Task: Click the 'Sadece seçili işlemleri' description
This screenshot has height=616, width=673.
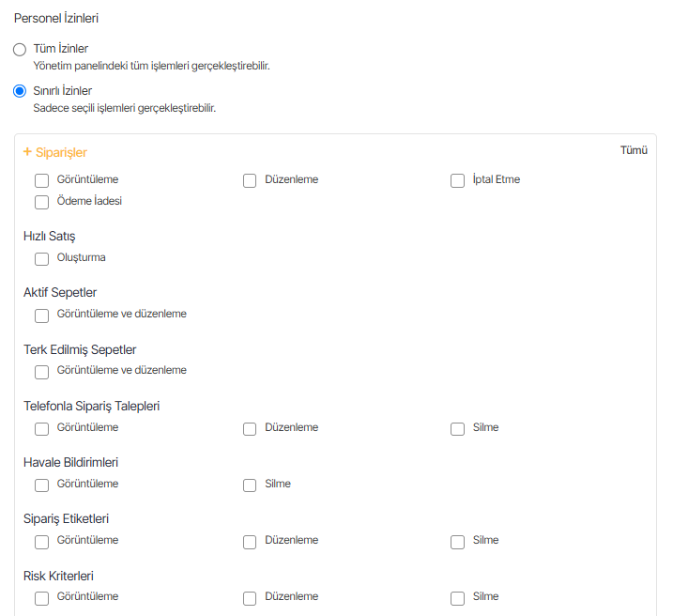Action: pyautogui.click(x=125, y=108)
